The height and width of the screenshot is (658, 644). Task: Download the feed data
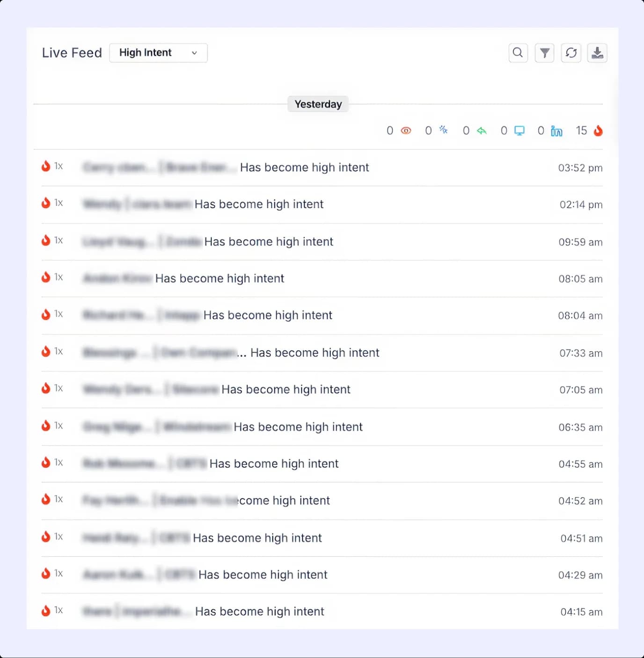597,53
